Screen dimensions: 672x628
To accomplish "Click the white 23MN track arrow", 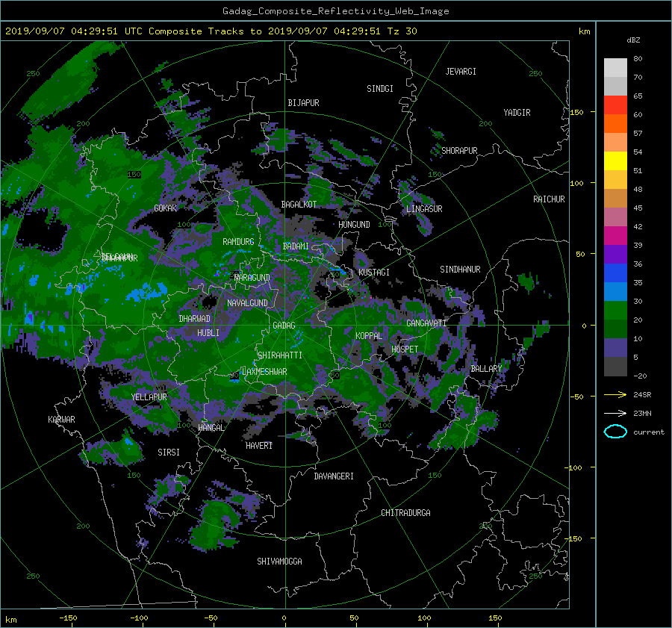I will 615,413.
